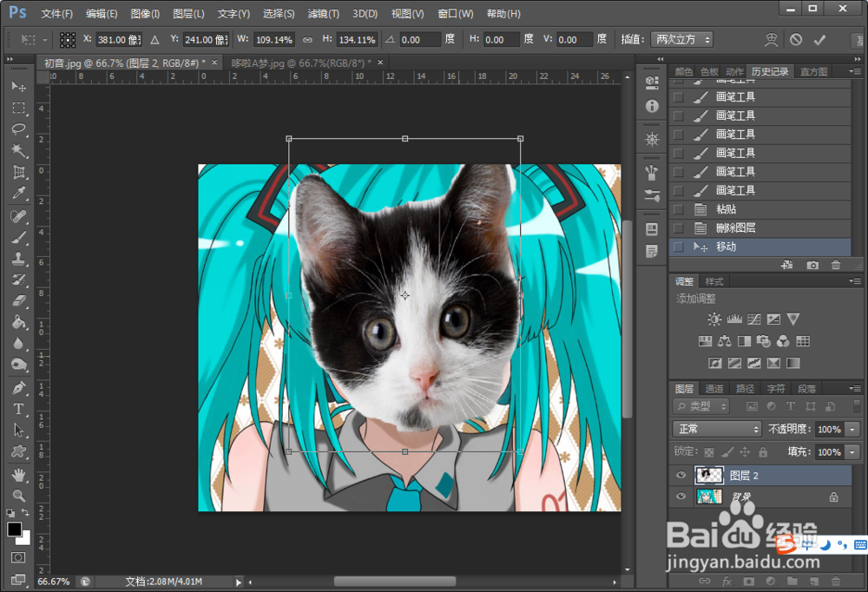Open Adjustments panel options menu
868x592 pixels.
(x=855, y=281)
